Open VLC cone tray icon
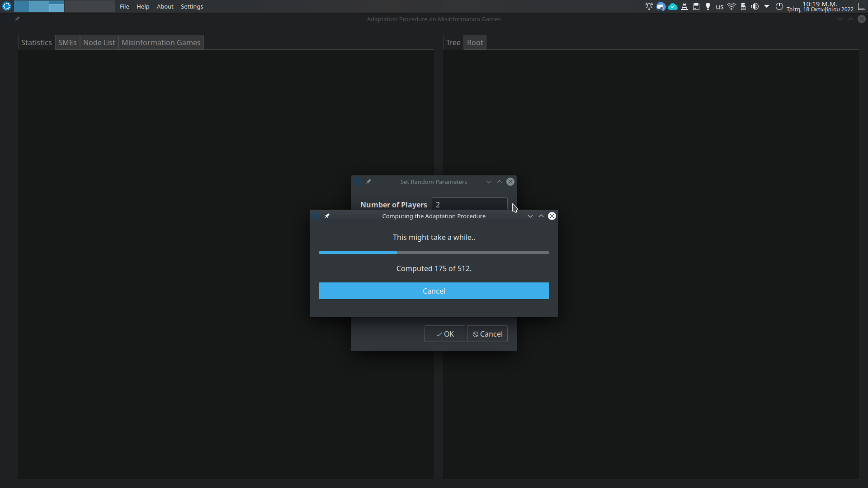This screenshot has height=488, width=868. (x=684, y=6)
